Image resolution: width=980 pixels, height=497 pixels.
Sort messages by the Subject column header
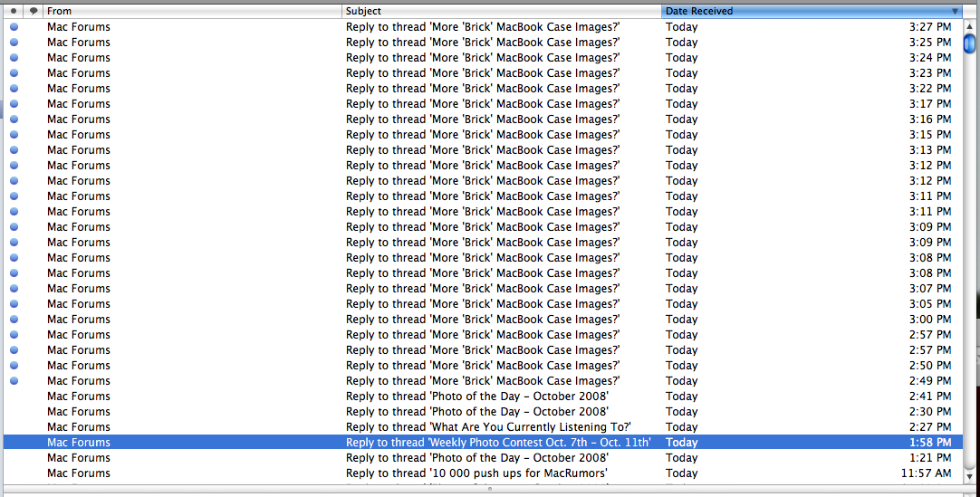click(502, 11)
